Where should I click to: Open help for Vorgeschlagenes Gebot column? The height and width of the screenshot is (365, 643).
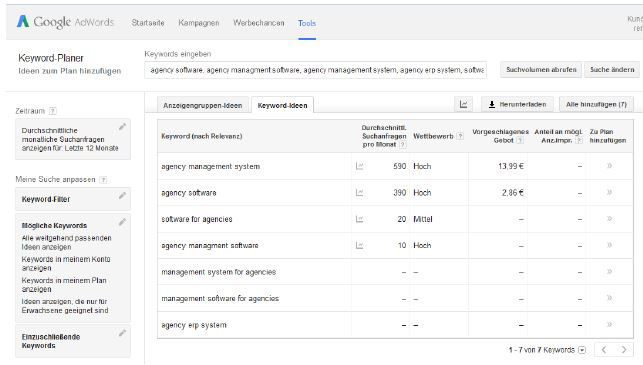click(x=520, y=140)
